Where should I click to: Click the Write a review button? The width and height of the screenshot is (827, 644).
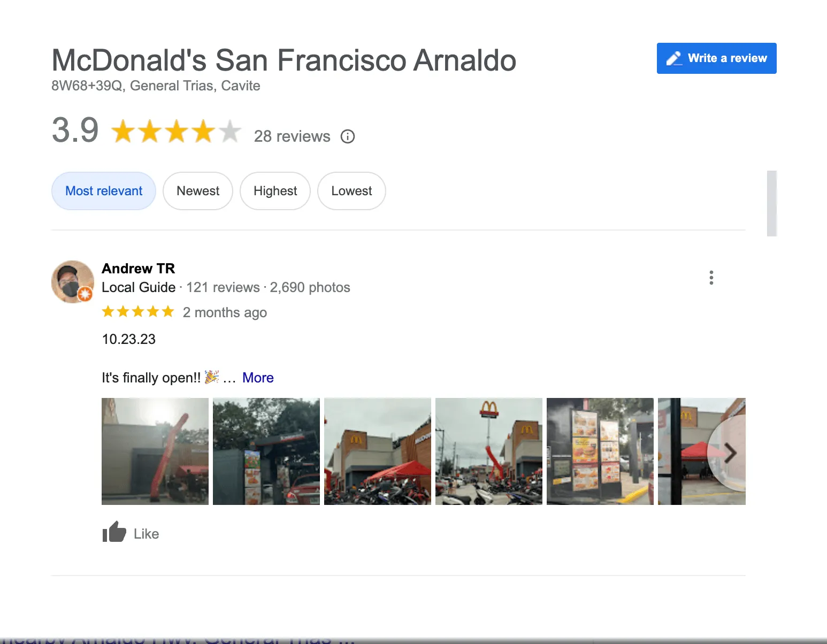(x=716, y=58)
